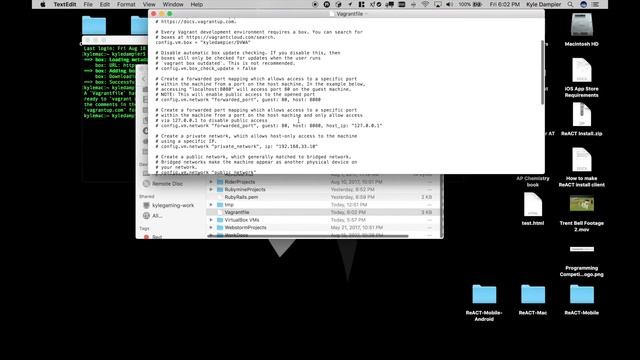Open the Window menu
Screen dimensions: 640x360
coord(173,4)
